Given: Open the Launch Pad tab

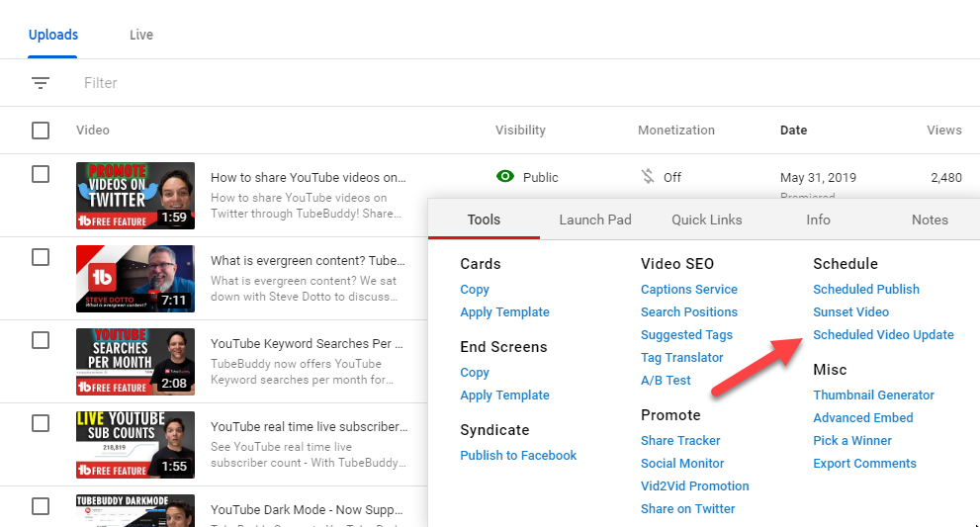Looking at the screenshot, I should [594, 220].
